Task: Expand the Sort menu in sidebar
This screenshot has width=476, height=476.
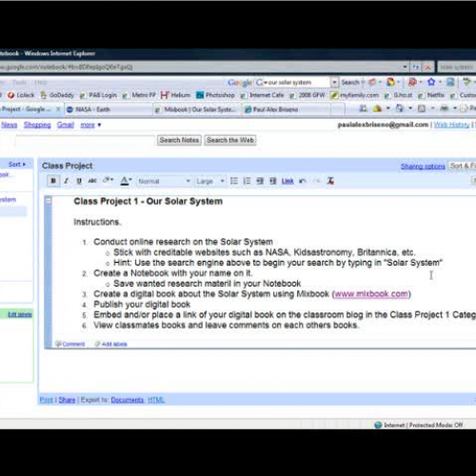Action: click(x=16, y=165)
